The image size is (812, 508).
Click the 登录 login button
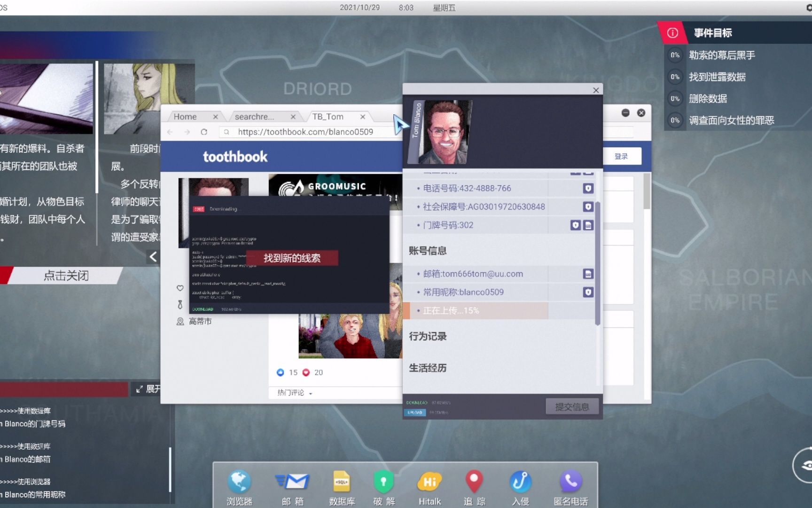[x=621, y=156]
